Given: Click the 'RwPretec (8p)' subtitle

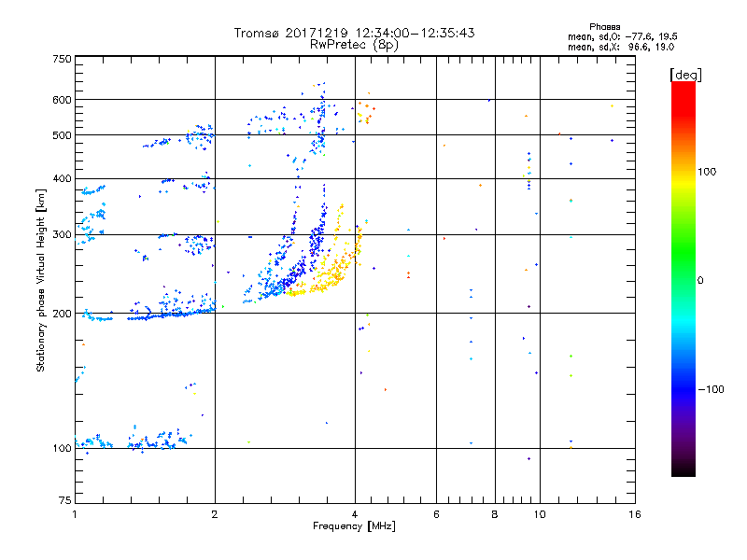Looking at the screenshot, I should click(354, 45).
